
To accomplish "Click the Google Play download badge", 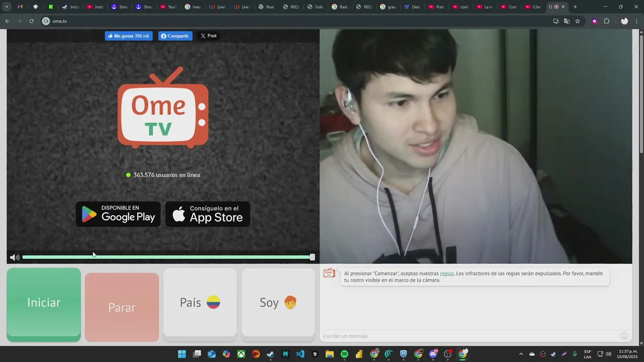I will [118, 214].
